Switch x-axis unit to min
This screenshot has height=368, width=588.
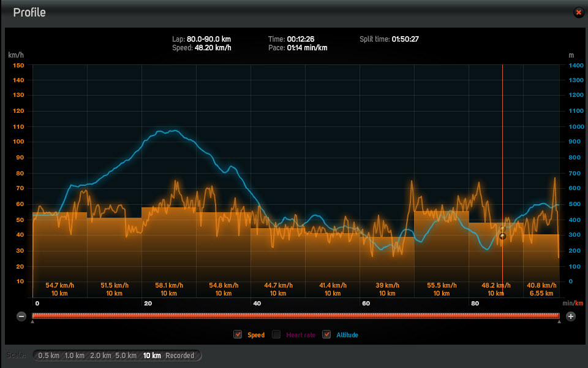click(568, 303)
